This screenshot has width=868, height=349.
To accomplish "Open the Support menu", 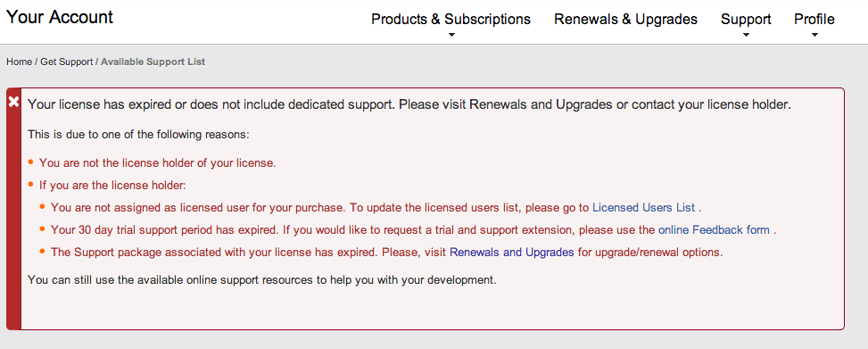I will [x=746, y=20].
